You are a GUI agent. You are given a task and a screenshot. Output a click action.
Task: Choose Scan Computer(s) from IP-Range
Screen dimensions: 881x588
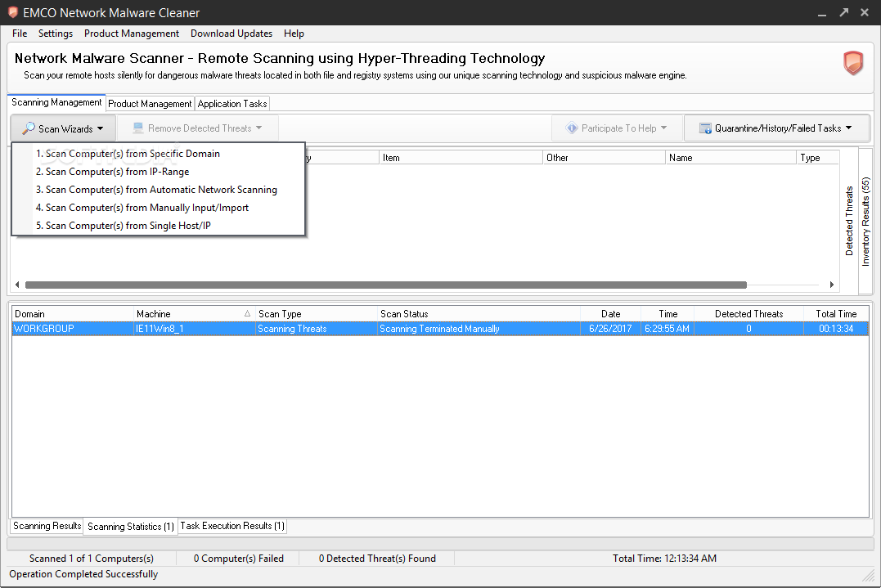point(159,171)
